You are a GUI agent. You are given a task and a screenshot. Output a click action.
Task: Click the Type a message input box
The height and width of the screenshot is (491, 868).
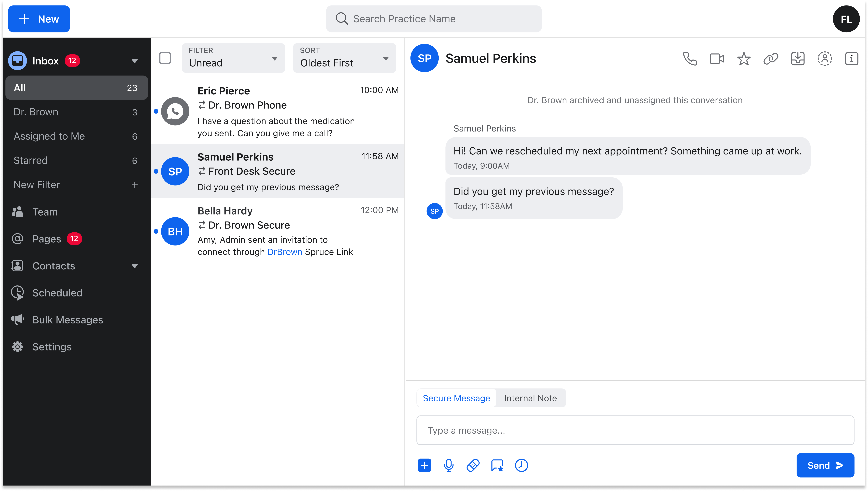635,430
